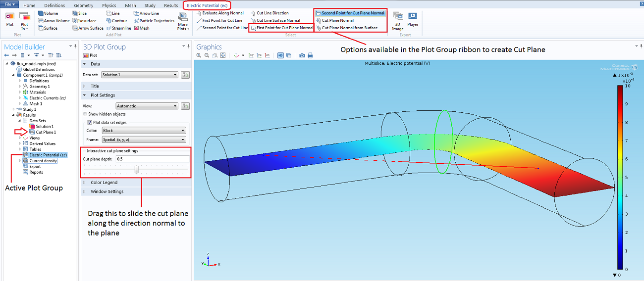Set Graphics view to yz plane
The image size is (644, 281).
259,55
